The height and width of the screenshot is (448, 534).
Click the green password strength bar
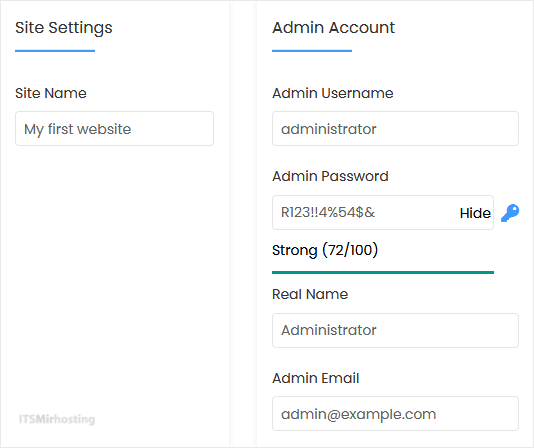pos(383,273)
